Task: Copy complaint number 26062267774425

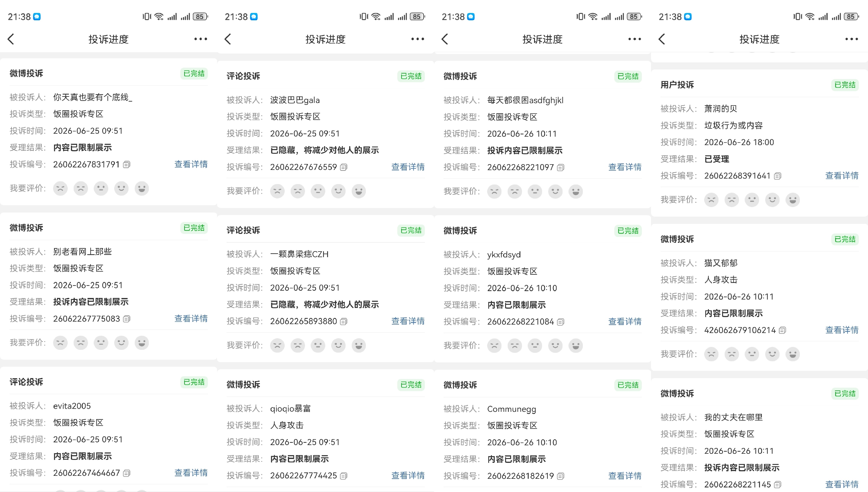Action: pos(344,476)
